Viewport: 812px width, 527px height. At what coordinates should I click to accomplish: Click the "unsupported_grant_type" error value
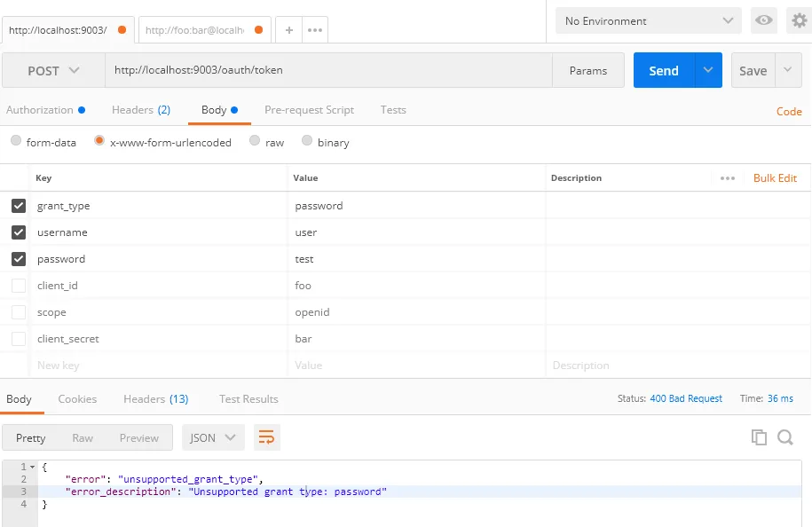coord(188,479)
